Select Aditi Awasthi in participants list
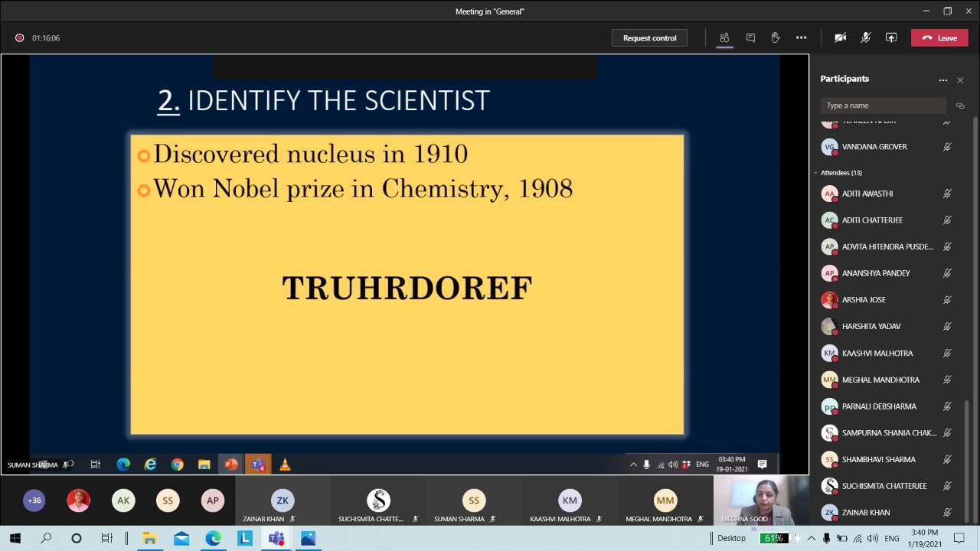The width and height of the screenshot is (980, 551). (867, 194)
